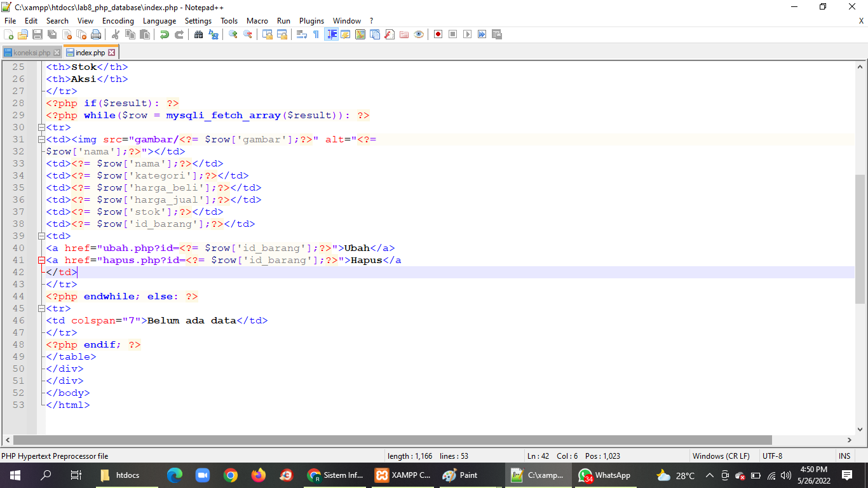Click the Undo arrow icon

tap(163, 35)
